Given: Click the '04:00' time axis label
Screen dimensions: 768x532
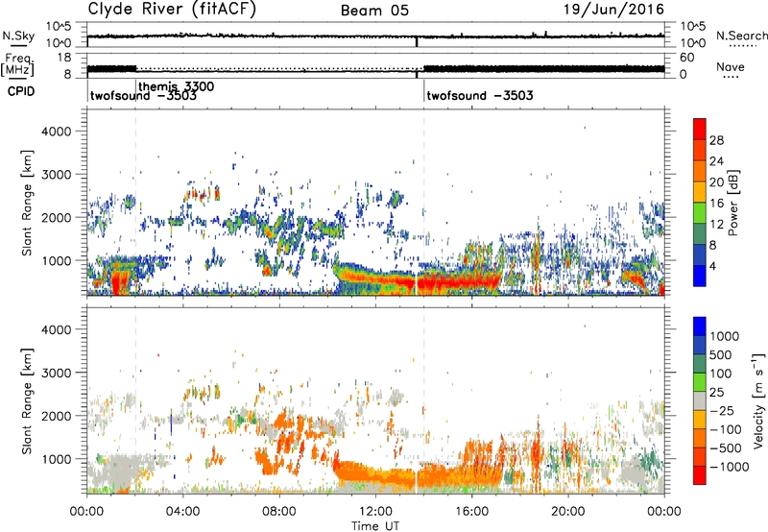Looking at the screenshot, I should tap(182, 512).
